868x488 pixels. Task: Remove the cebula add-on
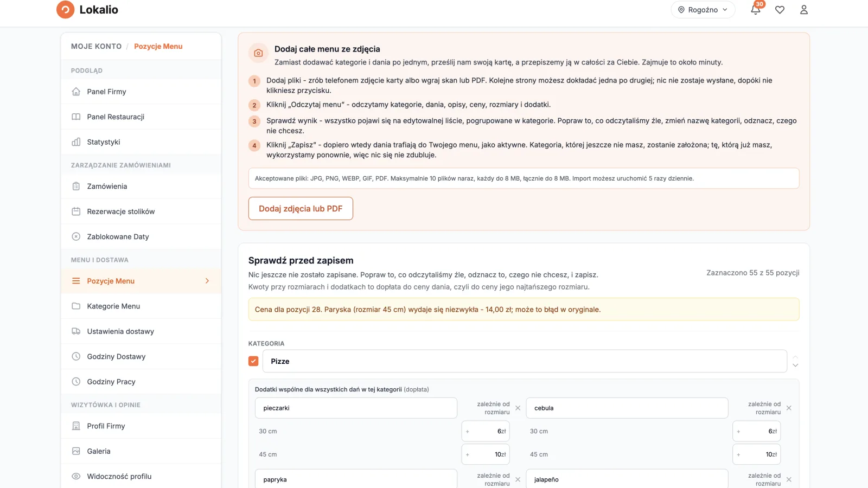click(x=789, y=408)
